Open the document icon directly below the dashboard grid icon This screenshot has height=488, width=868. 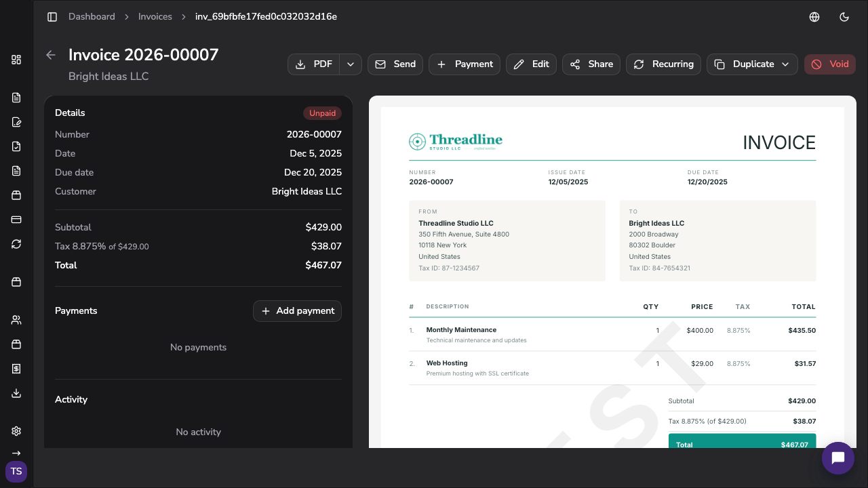tap(16, 98)
